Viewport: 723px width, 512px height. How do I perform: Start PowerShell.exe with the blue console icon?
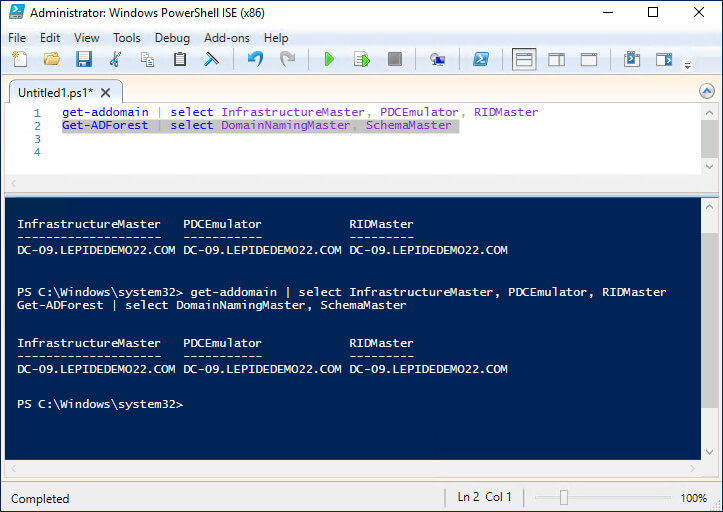(x=480, y=59)
